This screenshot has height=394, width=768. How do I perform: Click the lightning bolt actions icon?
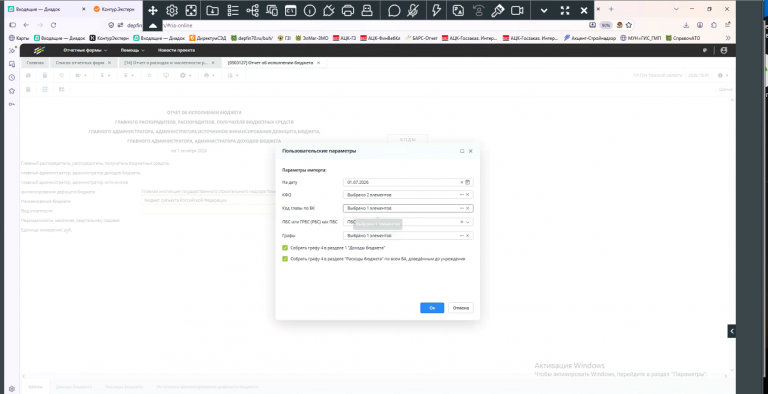pos(436,10)
